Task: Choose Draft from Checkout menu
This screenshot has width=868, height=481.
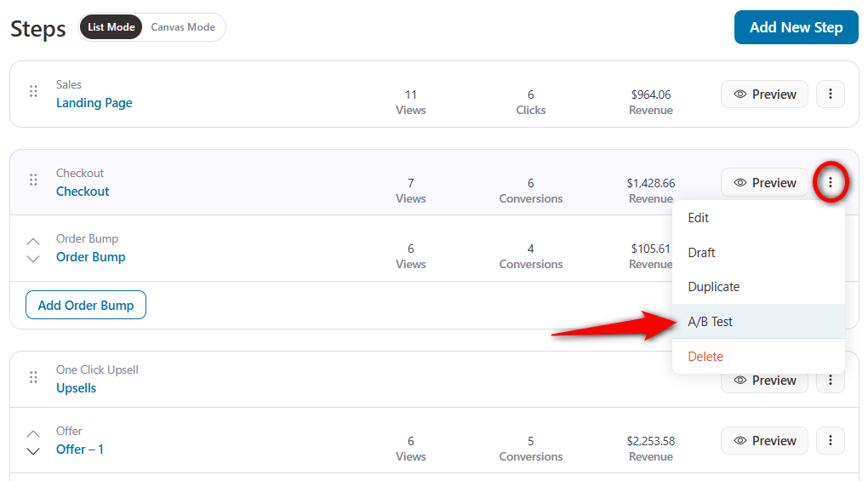Action: 758,252
